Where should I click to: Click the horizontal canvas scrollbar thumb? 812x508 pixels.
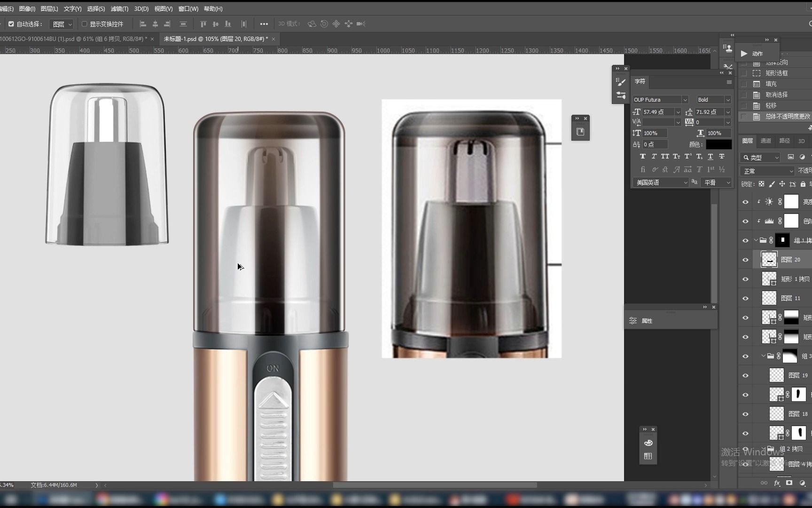[x=435, y=485]
